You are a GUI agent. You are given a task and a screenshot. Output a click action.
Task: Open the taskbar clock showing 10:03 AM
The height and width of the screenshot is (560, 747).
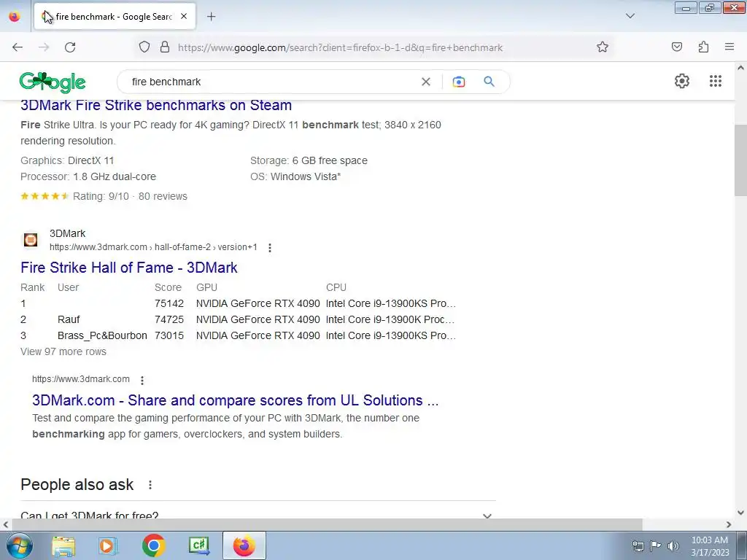point(710,546)
